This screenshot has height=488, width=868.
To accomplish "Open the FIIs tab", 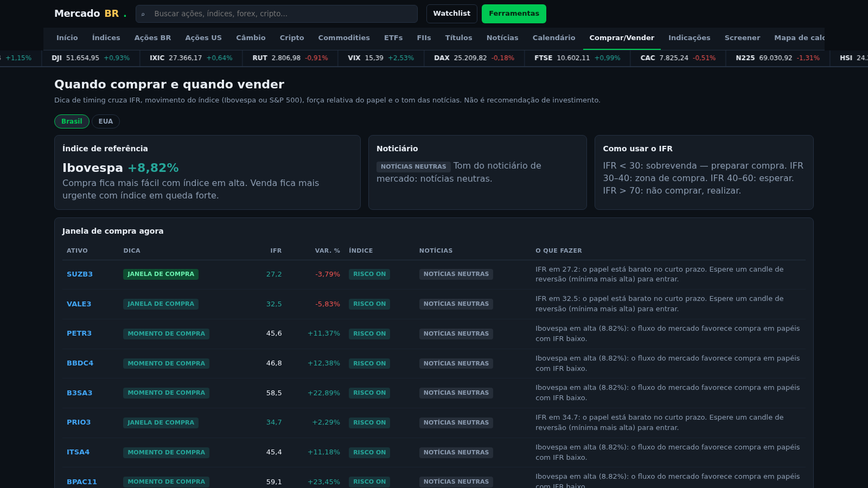I will [x=424, y=38].
